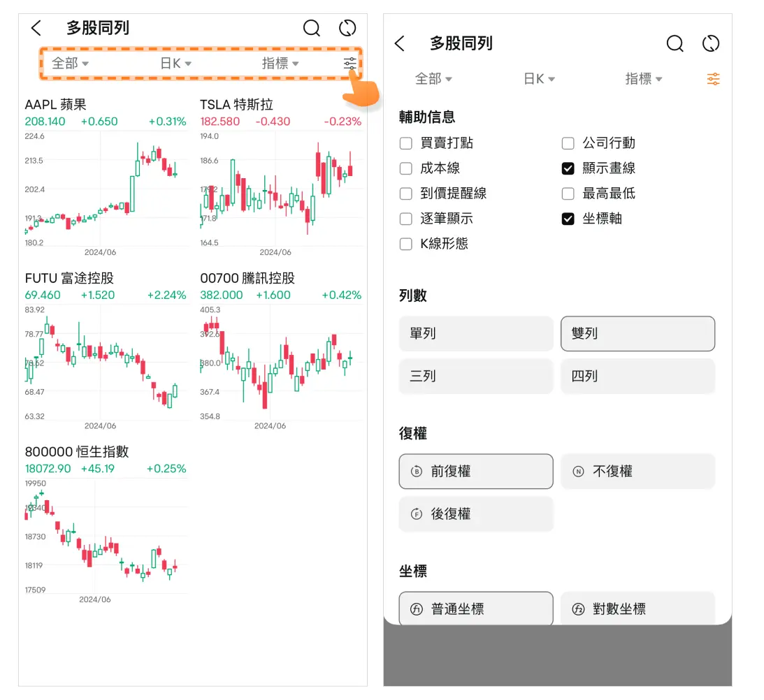Select the 單列 column layout
The width and height of the screenshot is (764, 700).
click(476, 334)
